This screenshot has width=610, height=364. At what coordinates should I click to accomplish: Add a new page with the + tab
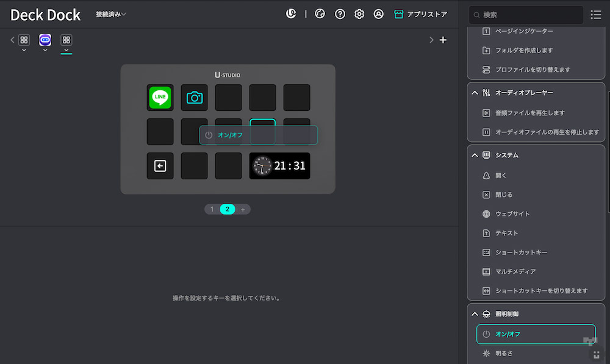(243, 209)
